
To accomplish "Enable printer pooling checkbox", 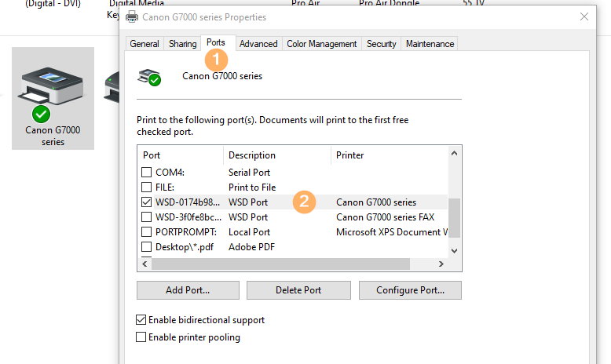I will (141, 337).
